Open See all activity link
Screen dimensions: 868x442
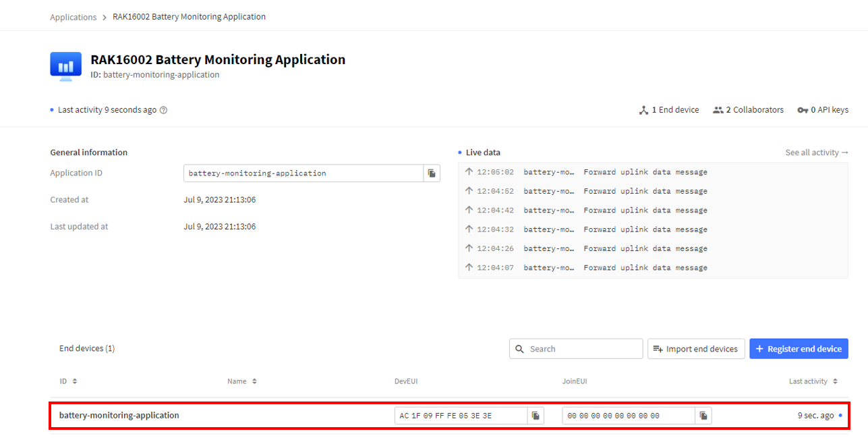[x=817, y=153]
